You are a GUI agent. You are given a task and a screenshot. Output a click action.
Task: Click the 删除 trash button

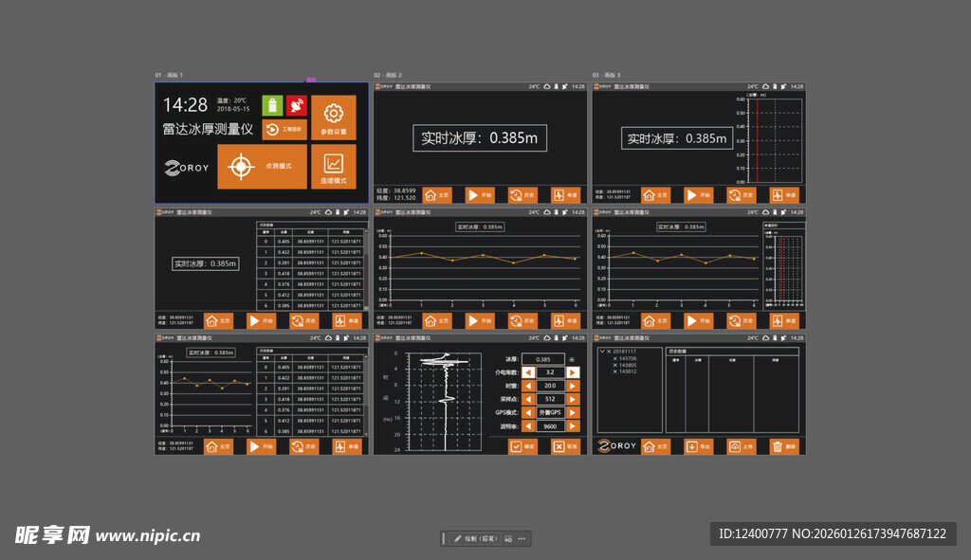(x=778, y=446)
